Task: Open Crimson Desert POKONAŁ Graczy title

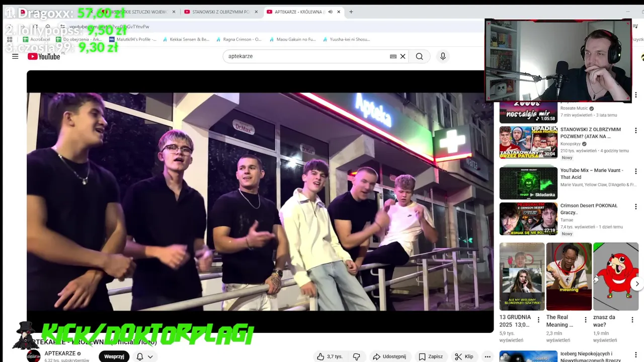Action: click(589, 209)
